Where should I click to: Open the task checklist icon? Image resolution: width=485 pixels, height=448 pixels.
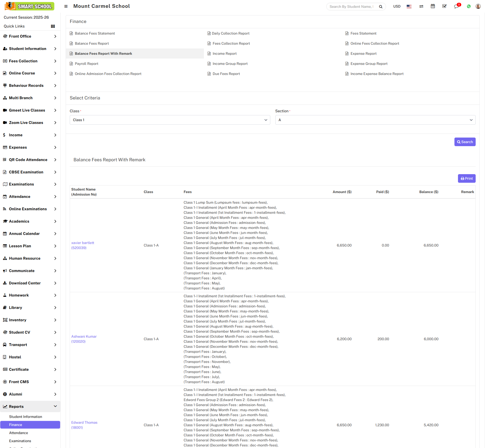coord(444,6)
